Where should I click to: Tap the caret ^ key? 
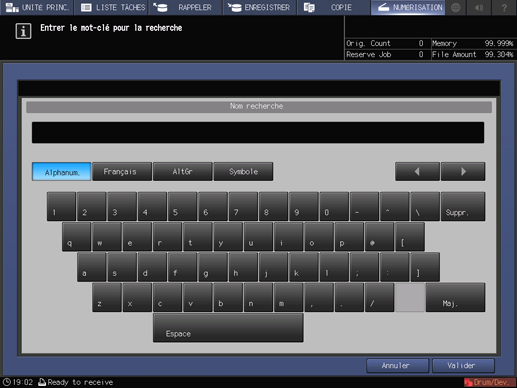395,206
